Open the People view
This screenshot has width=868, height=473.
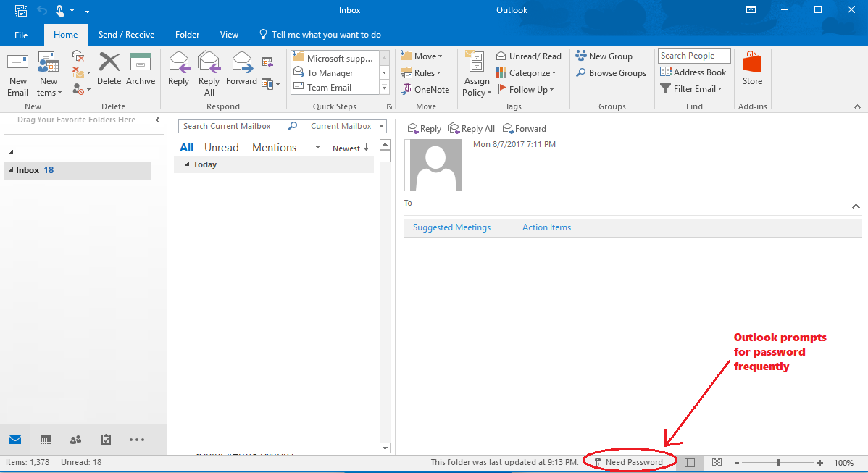pyautogui.click(x=75, y=440)
